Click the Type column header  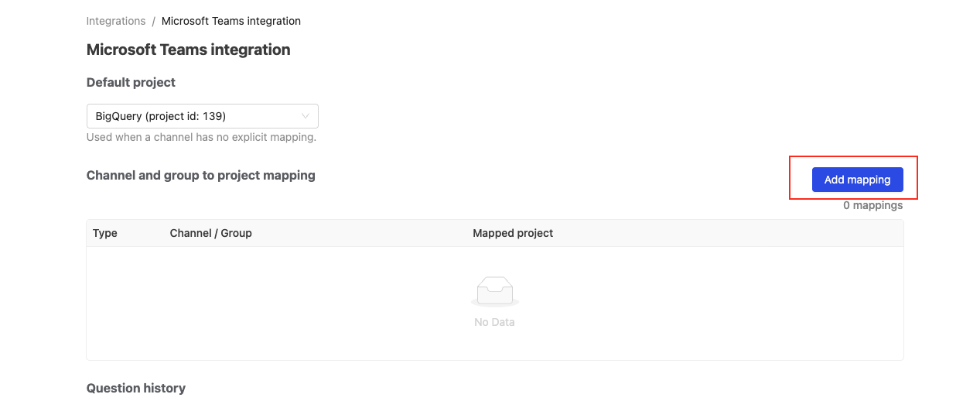click(105, 233)
